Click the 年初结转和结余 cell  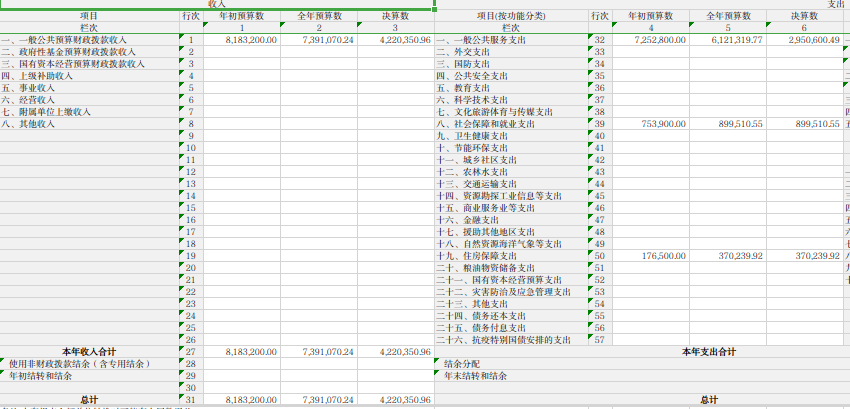pos(89,376)
